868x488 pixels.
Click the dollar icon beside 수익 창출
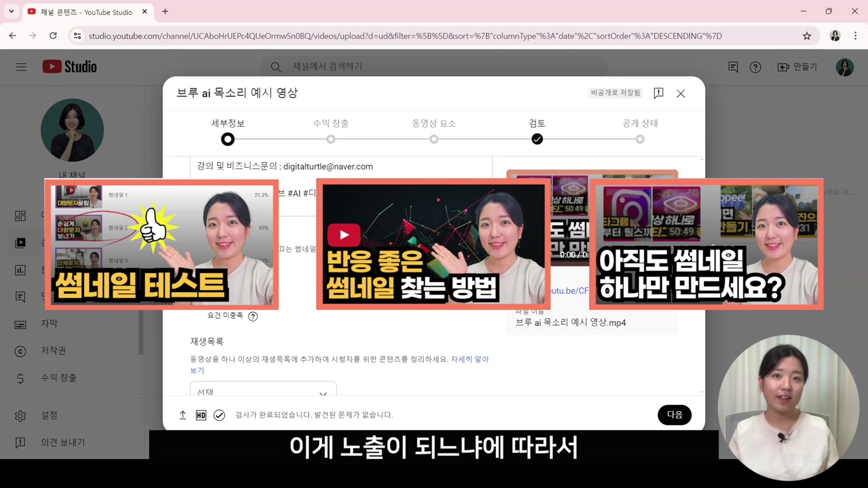tap(21, 378)
